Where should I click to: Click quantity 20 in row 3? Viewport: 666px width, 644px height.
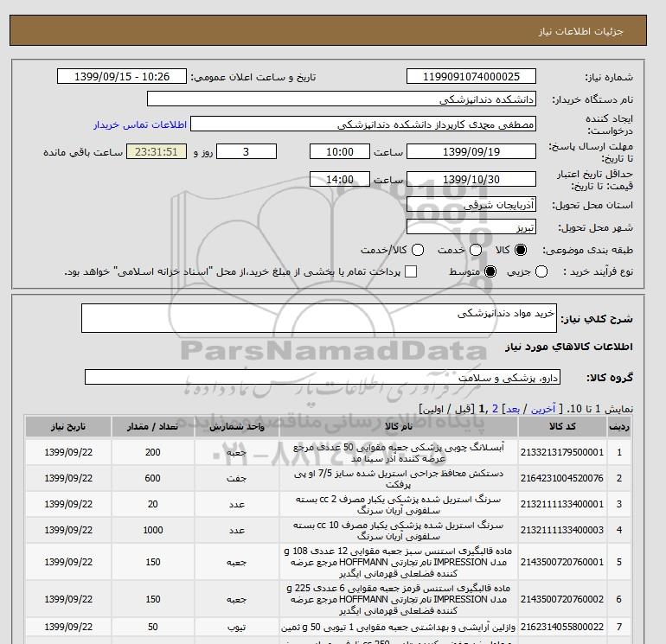coord(153,504)
